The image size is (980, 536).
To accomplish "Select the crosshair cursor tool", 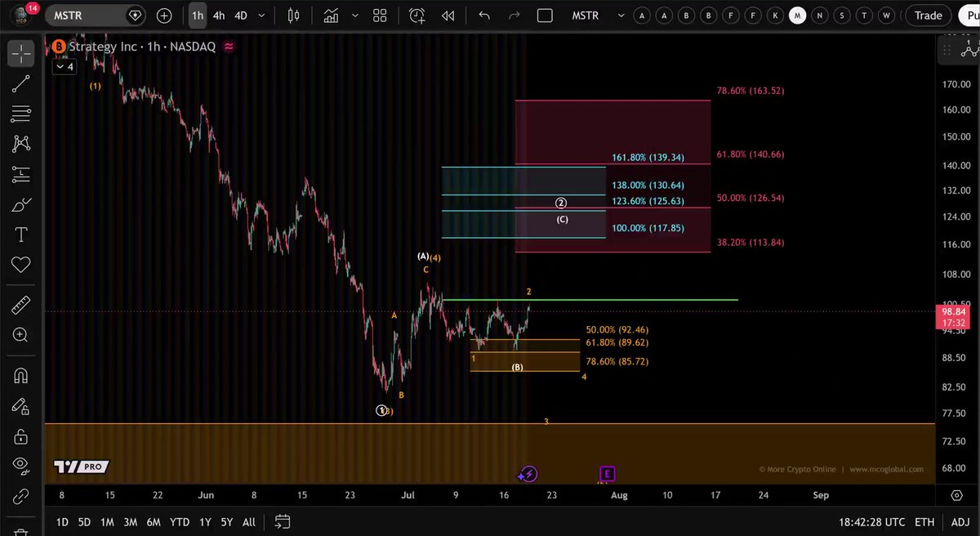I will click(21, 54).
